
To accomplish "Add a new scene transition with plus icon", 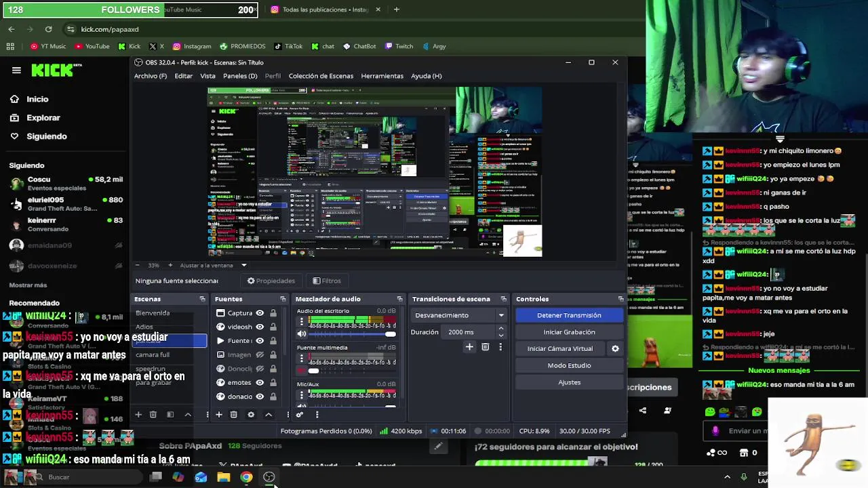I will (x=469, y=347).
